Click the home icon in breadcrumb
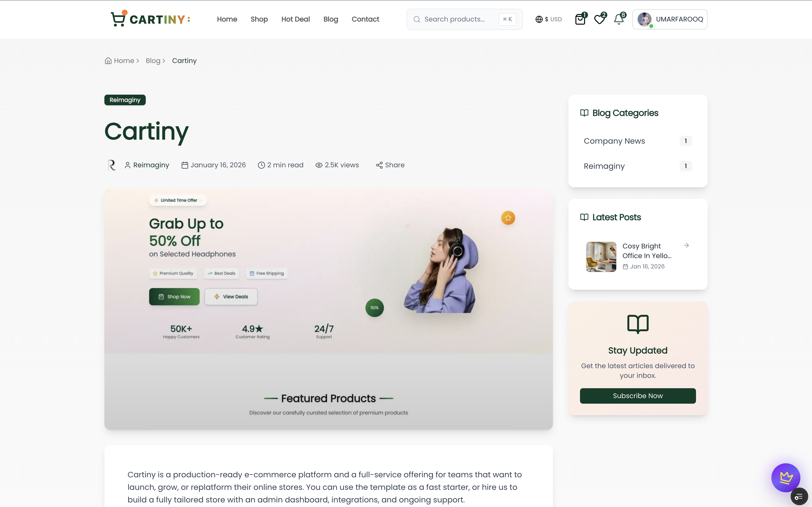This screenshot has width=812, height=507. pyautogui.click(x=108, y=61)
